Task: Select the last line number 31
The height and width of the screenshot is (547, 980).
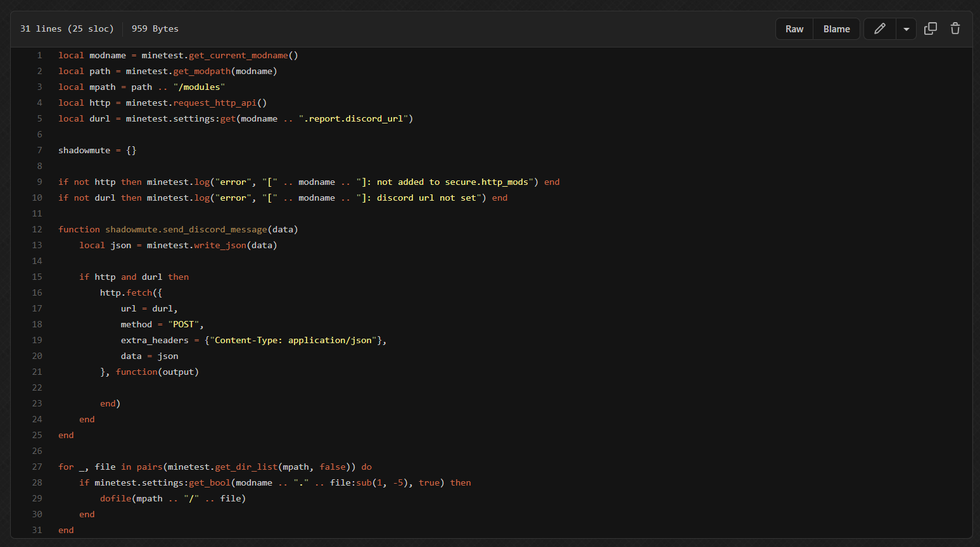Action: pos(37,531)
